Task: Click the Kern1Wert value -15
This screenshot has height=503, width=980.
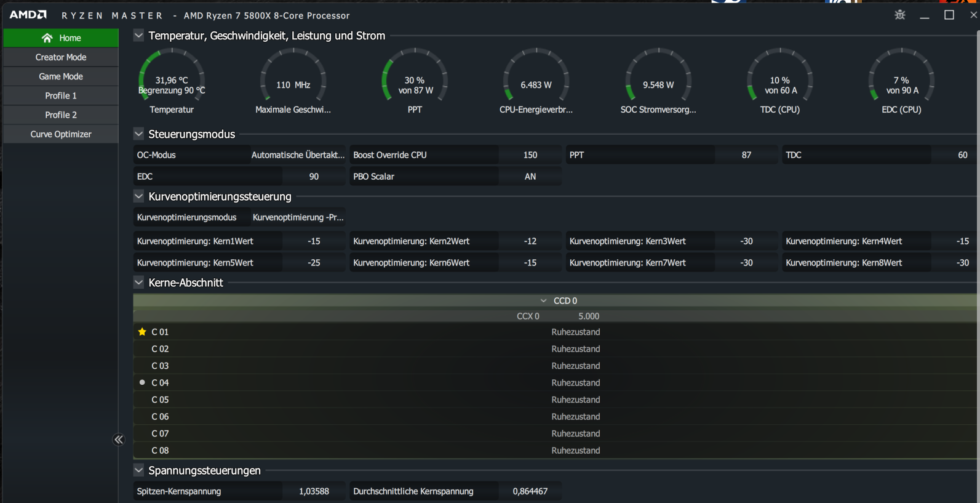Action: coord(314,241)
